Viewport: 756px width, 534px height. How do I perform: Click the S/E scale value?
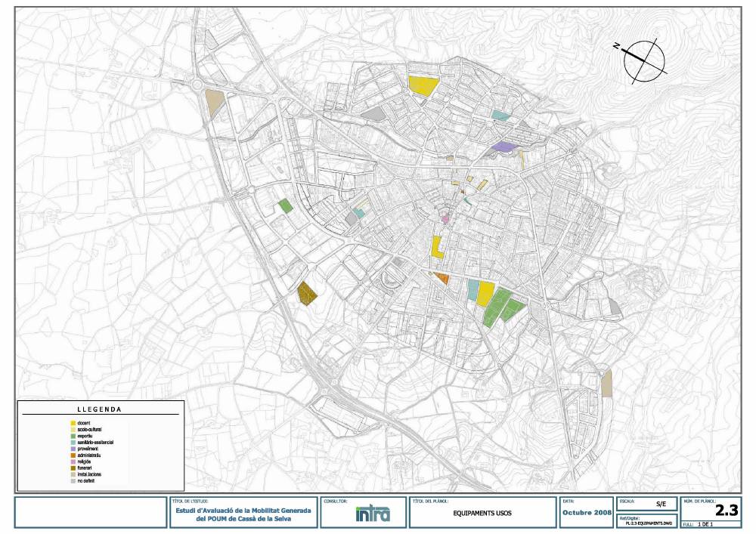coord(661,503)
